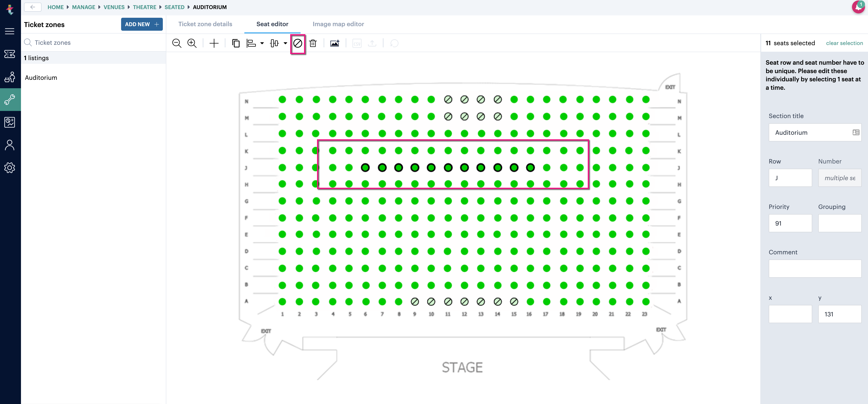Open the settings gear in sidebar
This screenshot has height=404, width=868.
[x=10, y=167]
